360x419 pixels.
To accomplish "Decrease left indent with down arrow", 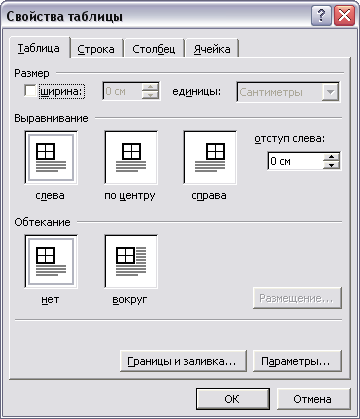I will point(331,165).
